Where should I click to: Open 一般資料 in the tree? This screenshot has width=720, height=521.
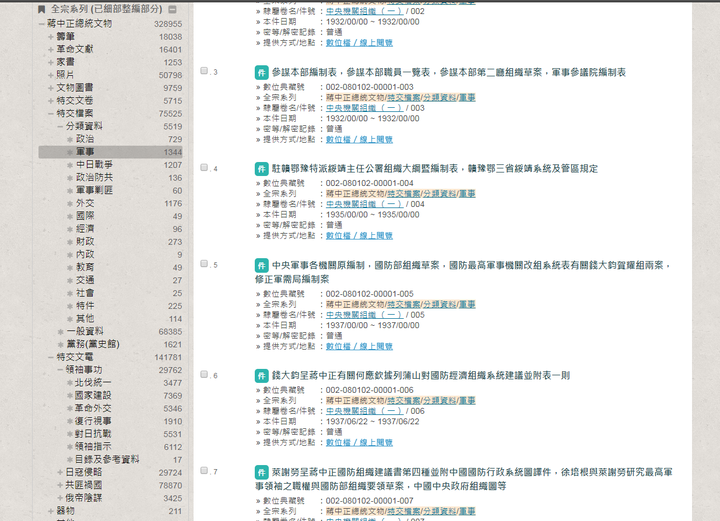click(x=85, y=331)
